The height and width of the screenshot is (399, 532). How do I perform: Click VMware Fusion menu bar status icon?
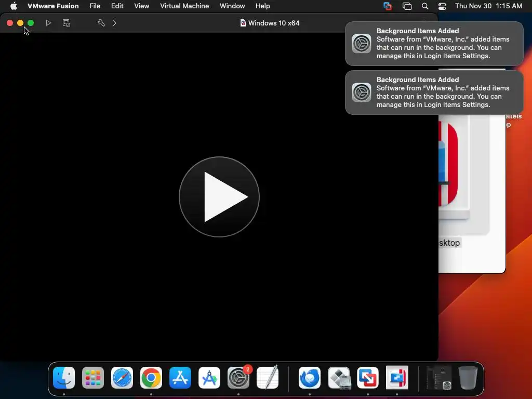388,6
